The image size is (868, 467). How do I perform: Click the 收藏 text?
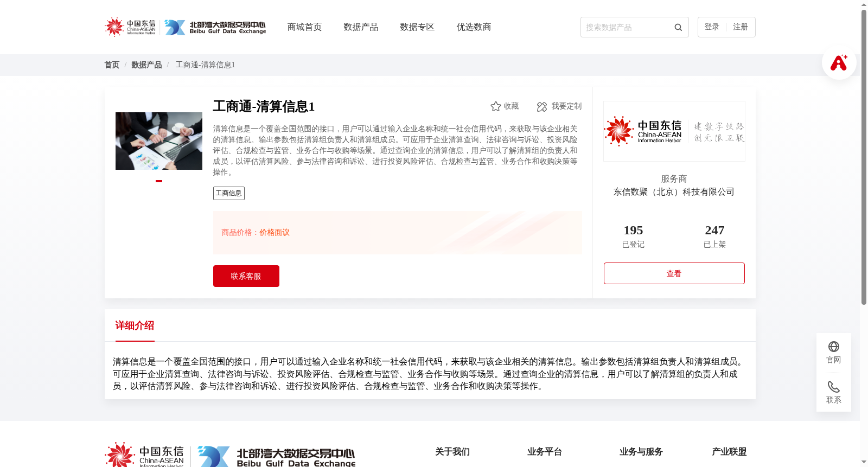click(x=511, y=106)
